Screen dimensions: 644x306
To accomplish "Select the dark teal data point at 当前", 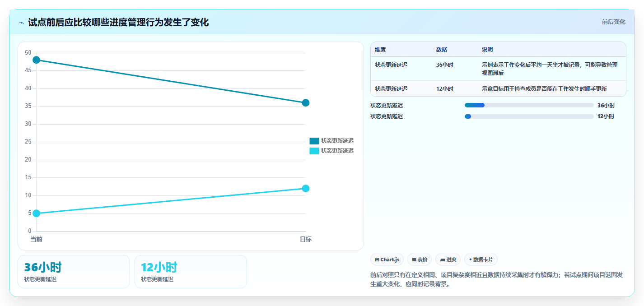I will pyautogui.click(x=37, y=60).
